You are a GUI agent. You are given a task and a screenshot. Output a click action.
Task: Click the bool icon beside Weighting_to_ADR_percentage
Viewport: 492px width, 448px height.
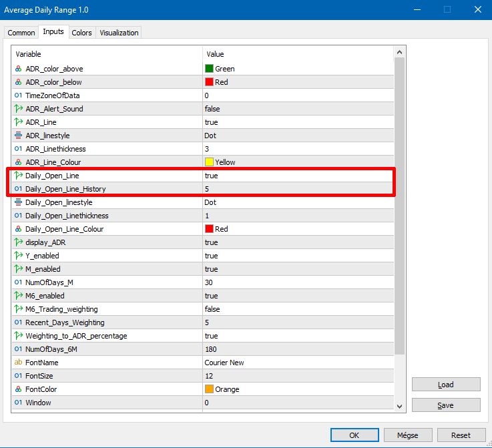[x=18, y=336]
